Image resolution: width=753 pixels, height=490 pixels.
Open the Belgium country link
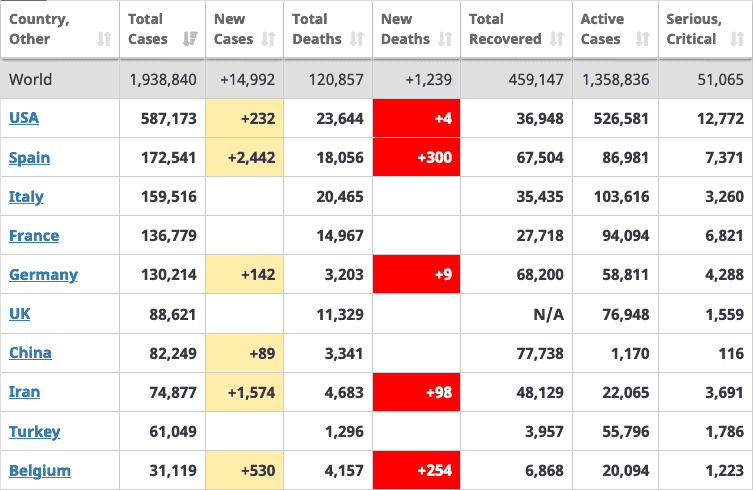point(40,470)
